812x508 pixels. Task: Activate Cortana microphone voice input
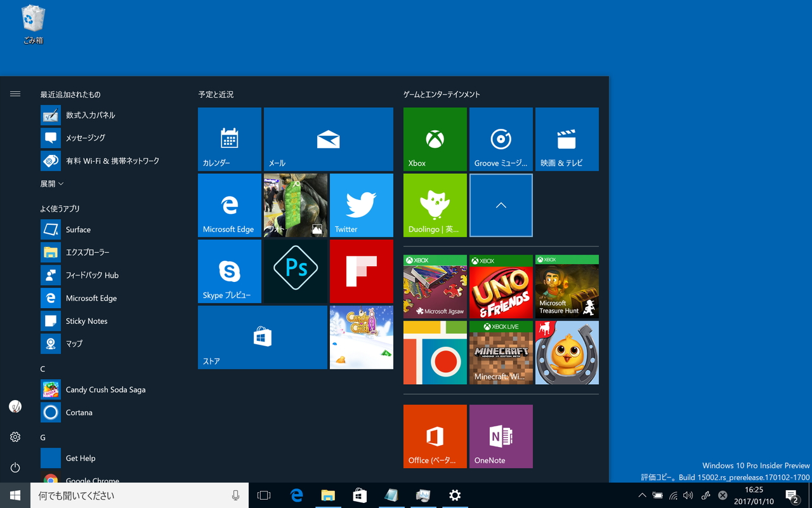click(x=236, y=495)
